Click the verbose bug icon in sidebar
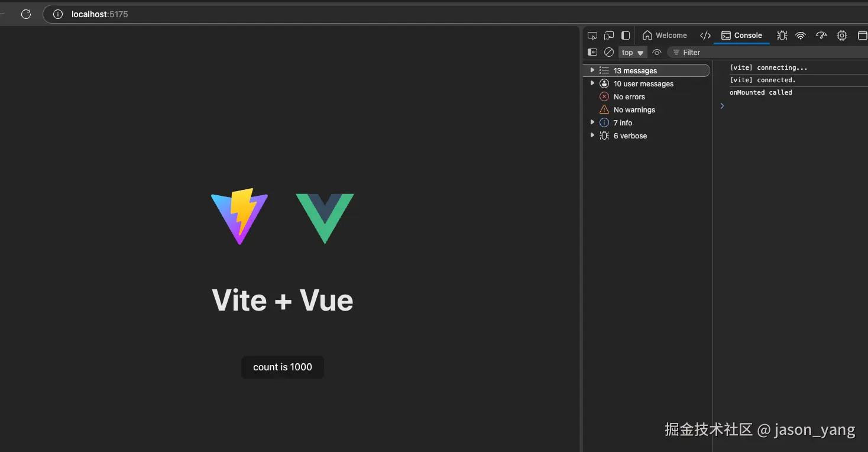The width and height of the screenshot is (868, 452). point(604,135)
